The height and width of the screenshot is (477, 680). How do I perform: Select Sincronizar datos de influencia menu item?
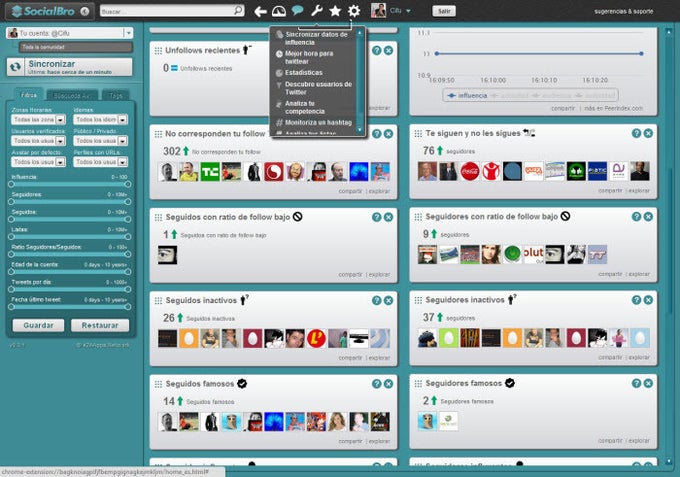coord(316,38)
